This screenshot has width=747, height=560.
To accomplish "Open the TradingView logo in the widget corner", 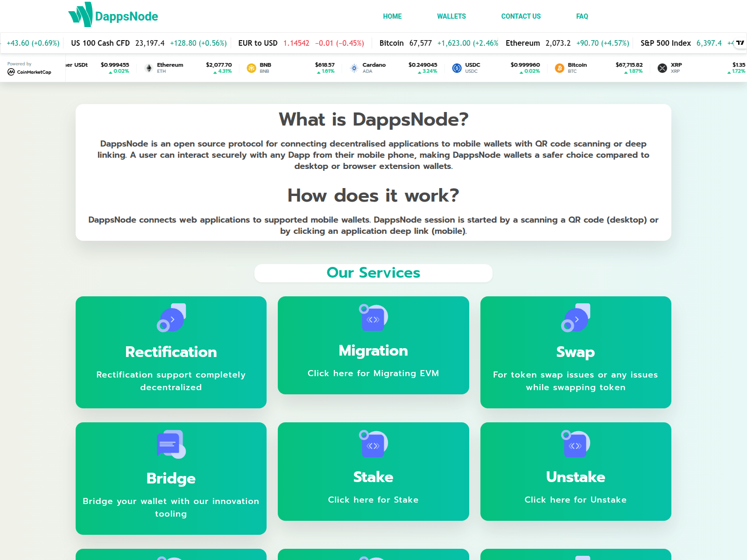I will pyautogui.click(x=740, y=42).
